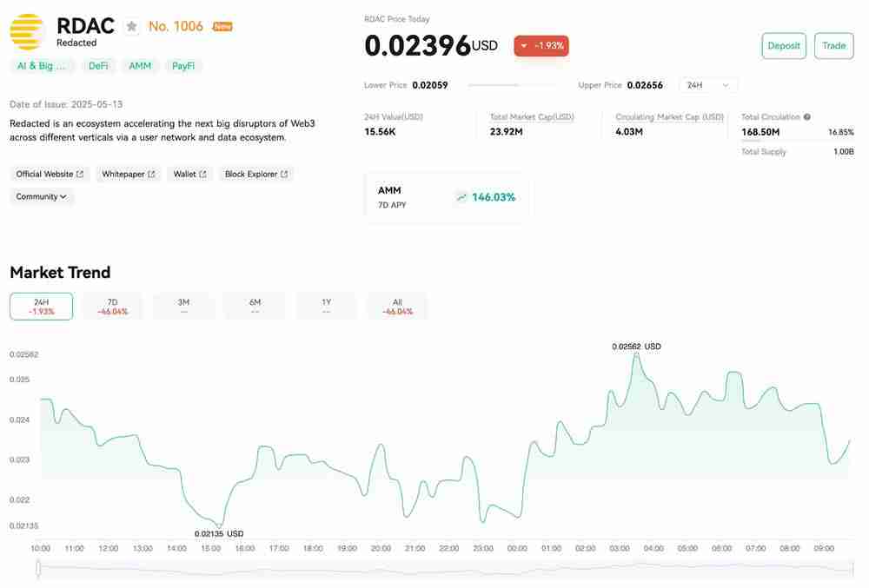
Task: Select the 24H market trend tab
Action: (x=41, y=306)
